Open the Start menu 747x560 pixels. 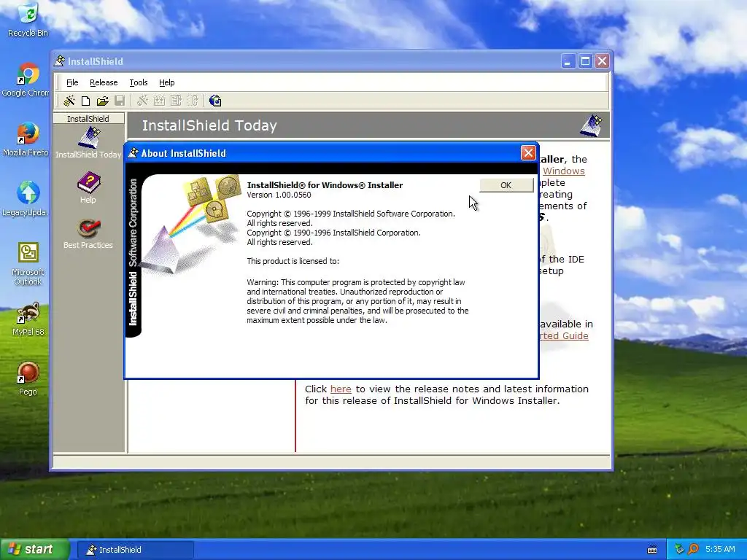35,550
